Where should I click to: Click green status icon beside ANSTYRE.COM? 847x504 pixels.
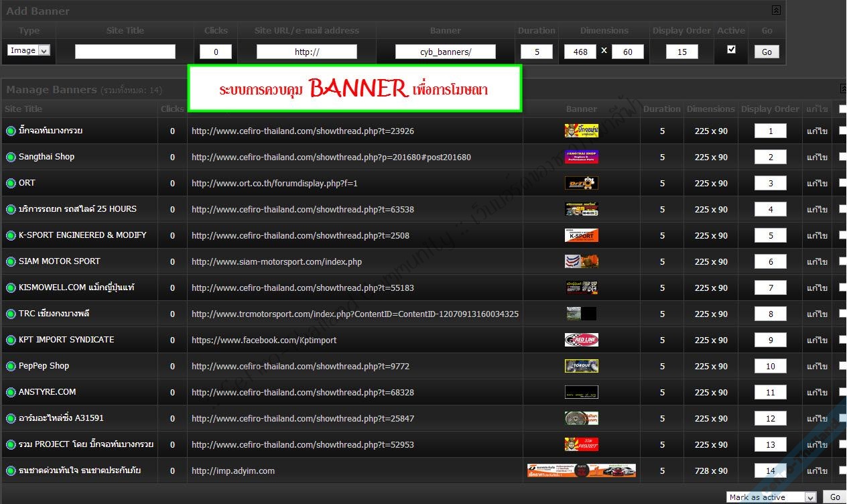[x=11, y=392]
